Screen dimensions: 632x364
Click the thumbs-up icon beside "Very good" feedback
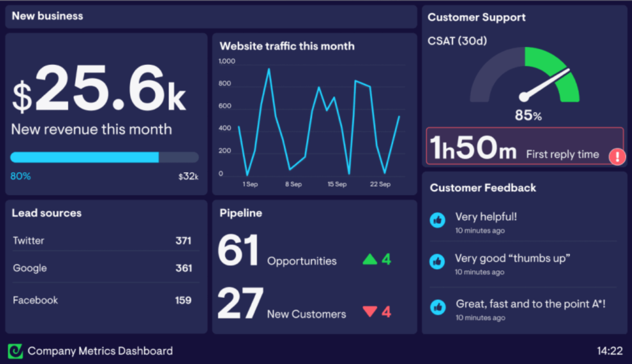pyautogui.click(x=437, y=262)
